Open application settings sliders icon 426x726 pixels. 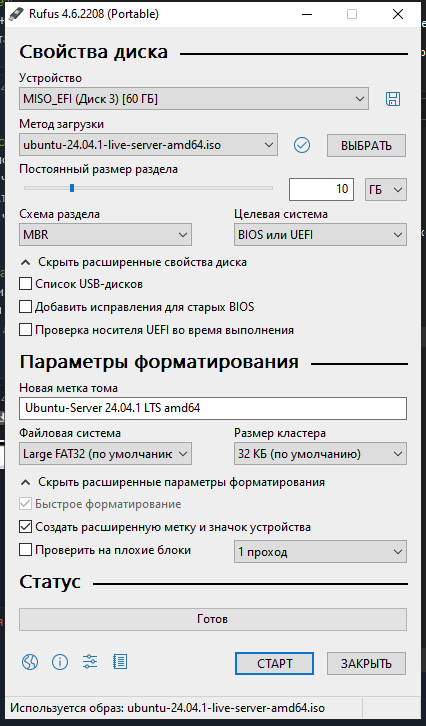[90, 662]
